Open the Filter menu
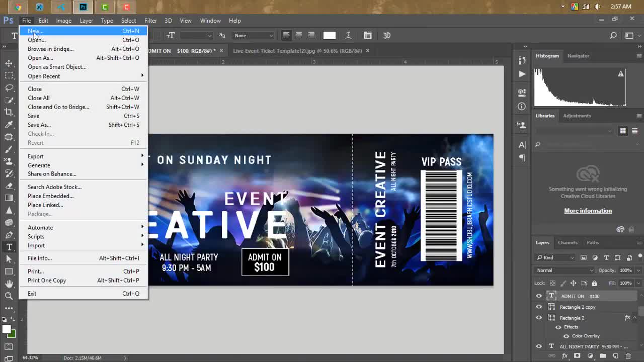 point(150,21)
